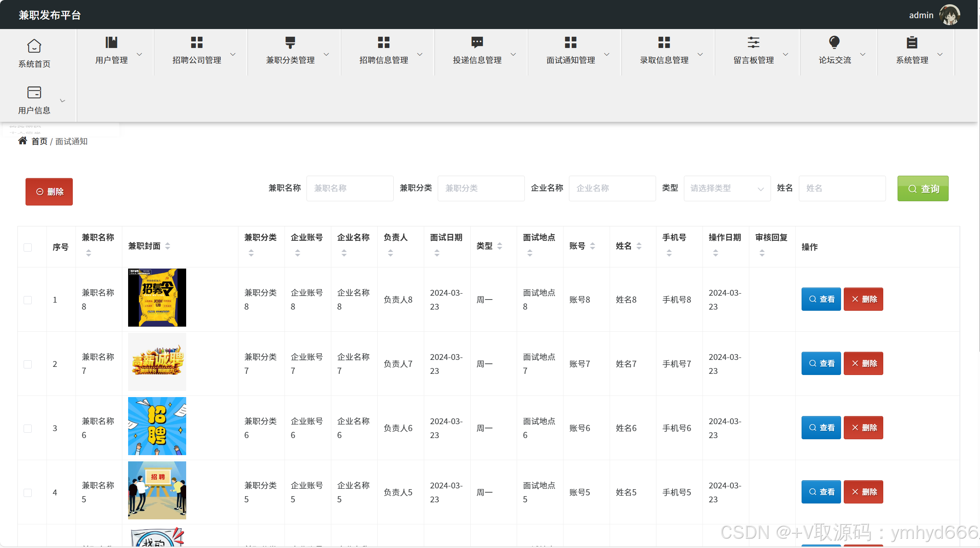Toggle the select-all checkbox in table header
The height and width of the screenshot is (548, 980).
pos(27,247)
